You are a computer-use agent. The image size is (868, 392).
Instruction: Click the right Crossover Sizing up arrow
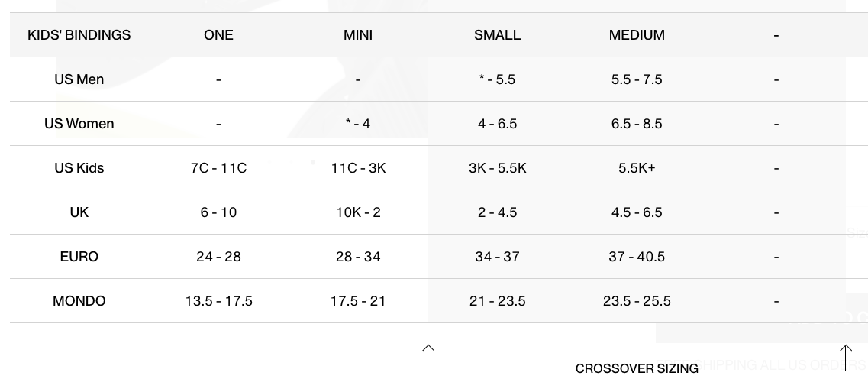(845, 350)
